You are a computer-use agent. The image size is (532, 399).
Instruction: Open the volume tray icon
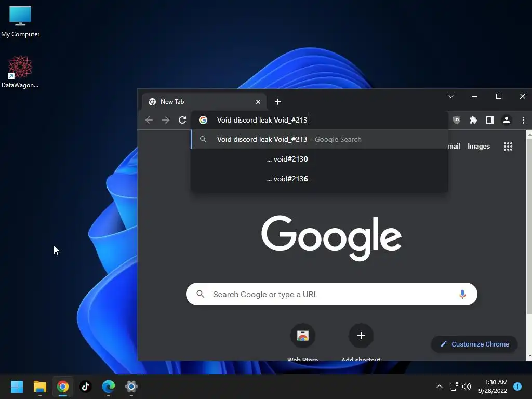(x=467, y=387)
